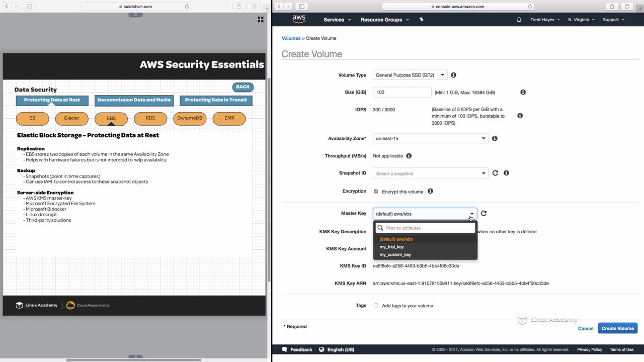Refresh the Snapshot ID list
This screenshot has height=362, width=644.
click(x=495, y=173)
